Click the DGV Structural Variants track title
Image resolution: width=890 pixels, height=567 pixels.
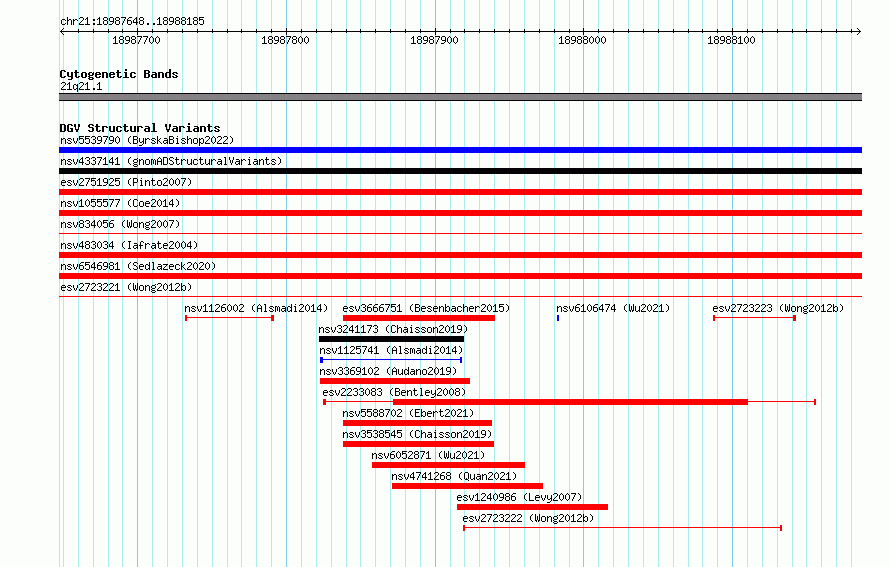coord(140,128)
